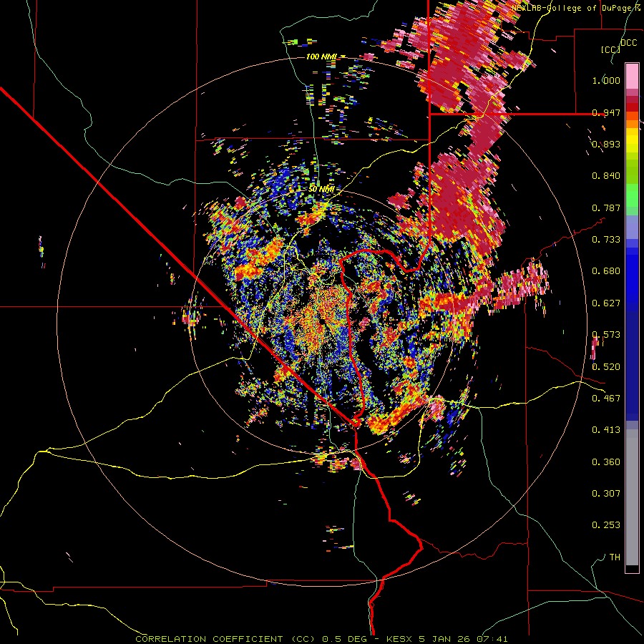This screenshot has height=644, width=644.
Task: Select the 0.253 scale value
Action: (606, 525)
